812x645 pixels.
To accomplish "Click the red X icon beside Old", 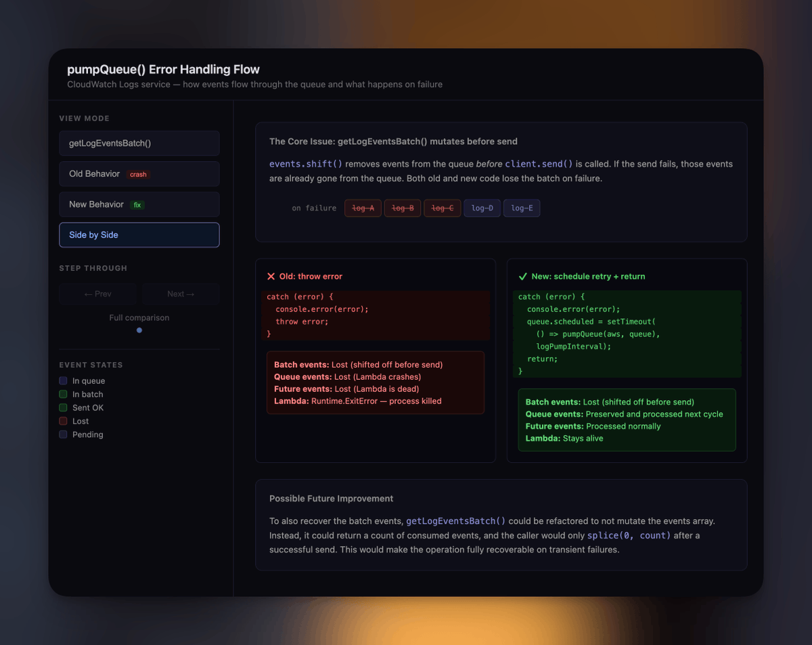I will 271,276.
